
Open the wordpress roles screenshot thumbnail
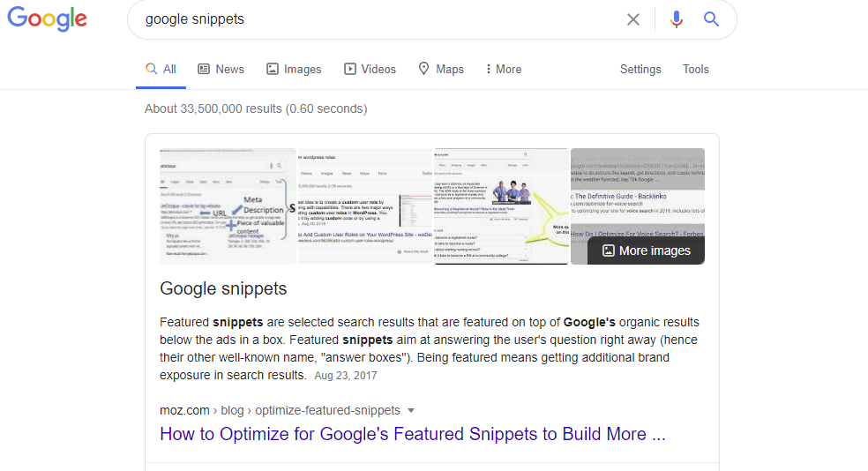[365, 206]
